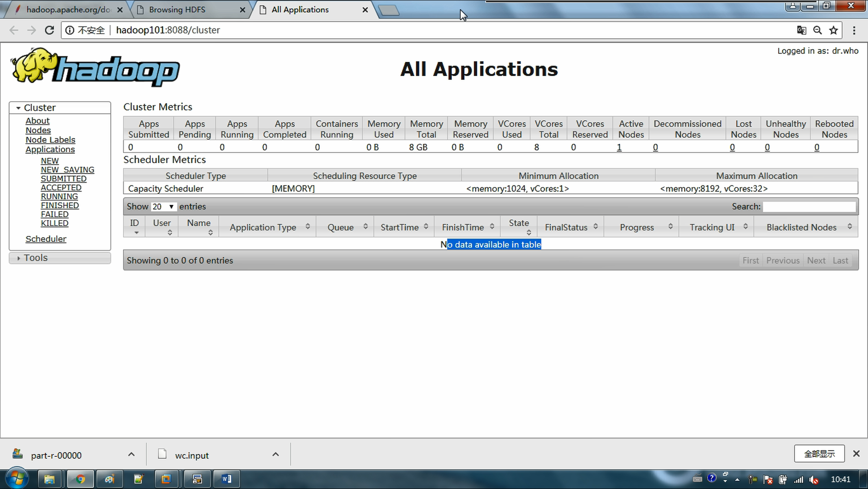This screenshot has height=489, width=868.
Task: Open Chrome three-dot menu
Action: [854, 30]
